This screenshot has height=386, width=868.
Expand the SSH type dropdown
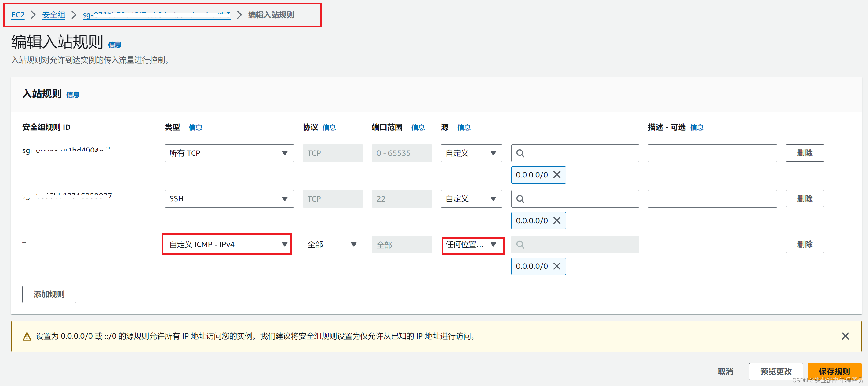[x=229, y=199]
